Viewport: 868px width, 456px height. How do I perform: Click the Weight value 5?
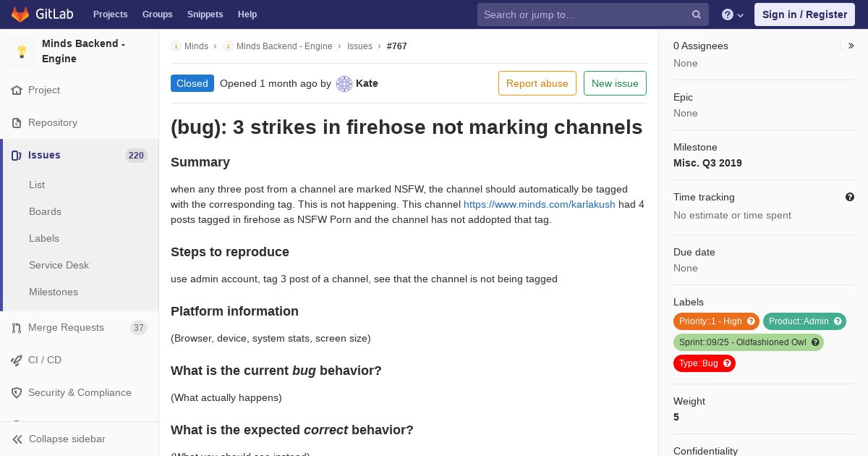coord(676,417)
